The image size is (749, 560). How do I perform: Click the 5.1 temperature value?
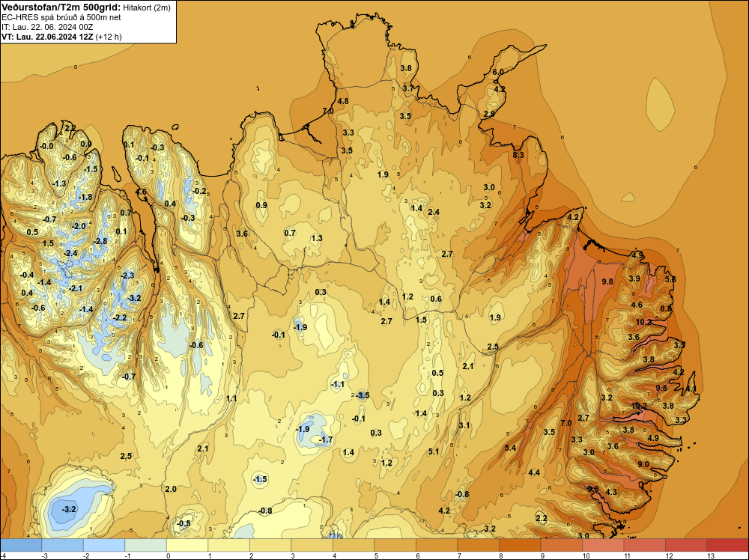coord(433,451)
